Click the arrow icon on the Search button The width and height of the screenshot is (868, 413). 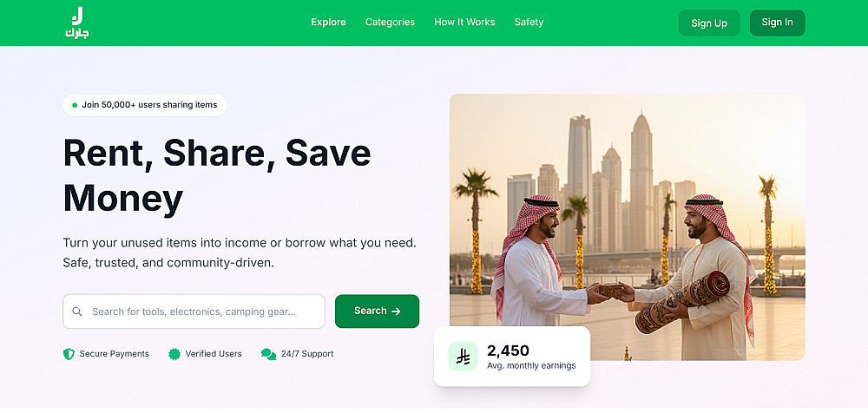[396, 311]
